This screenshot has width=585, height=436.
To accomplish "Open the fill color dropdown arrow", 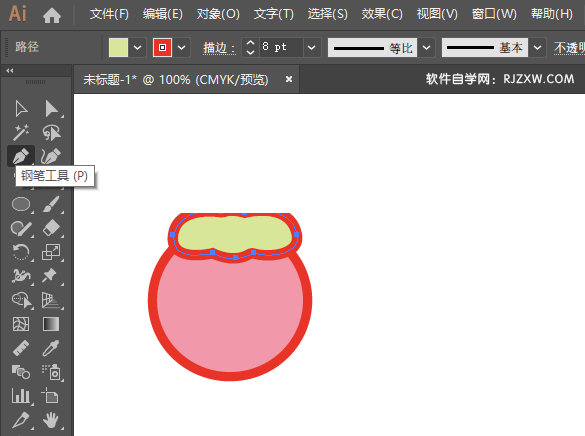I will point(137,48).
